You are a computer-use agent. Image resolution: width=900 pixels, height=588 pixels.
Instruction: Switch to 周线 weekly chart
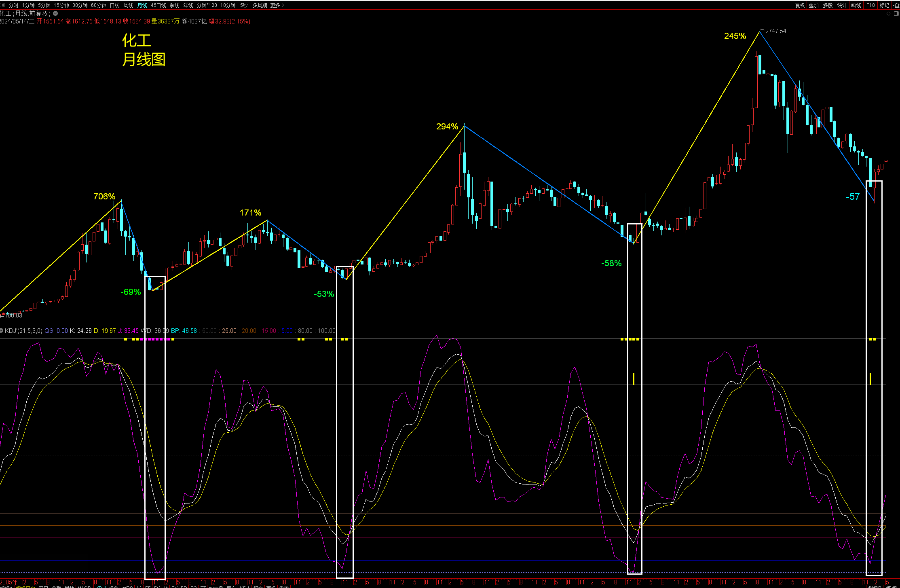pyautogui.click(x=129, y=5)
